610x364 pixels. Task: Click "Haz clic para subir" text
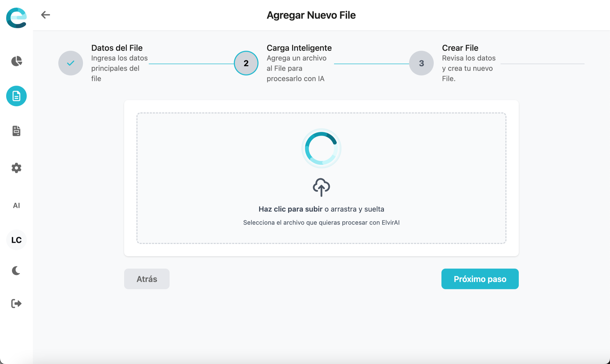(290, 209)
